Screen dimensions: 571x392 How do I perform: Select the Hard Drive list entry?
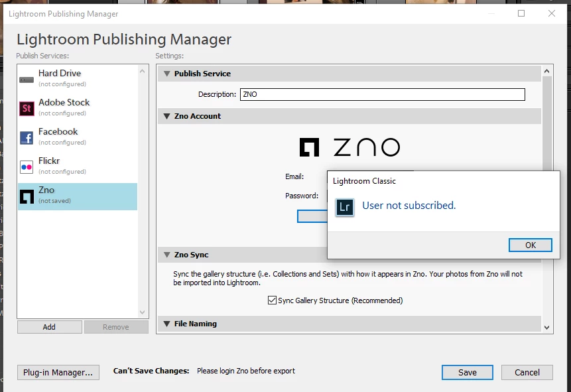click(x=78, y=79)
